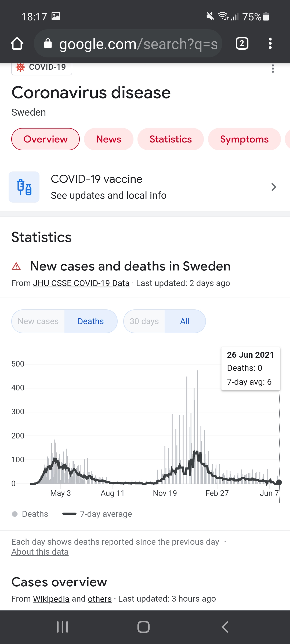Screen dimensions: 290x644
Task: Switch to the Symptoms tab
Action: [x=244, y=139]
